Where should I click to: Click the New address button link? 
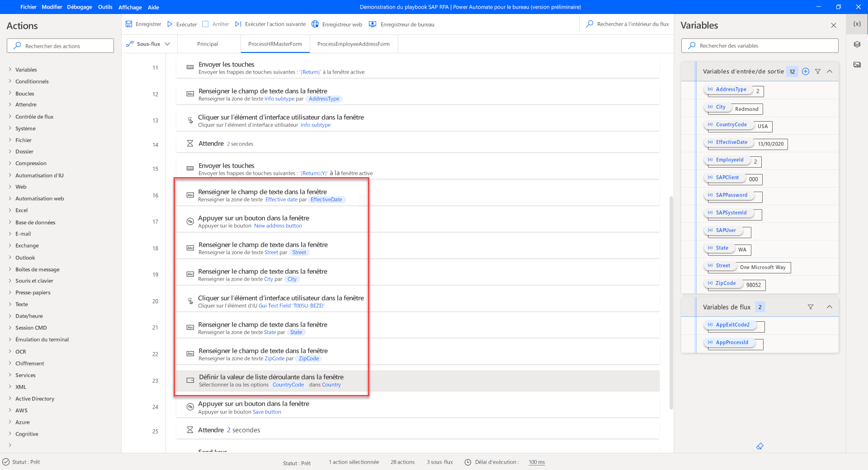(x=278, y=226)
